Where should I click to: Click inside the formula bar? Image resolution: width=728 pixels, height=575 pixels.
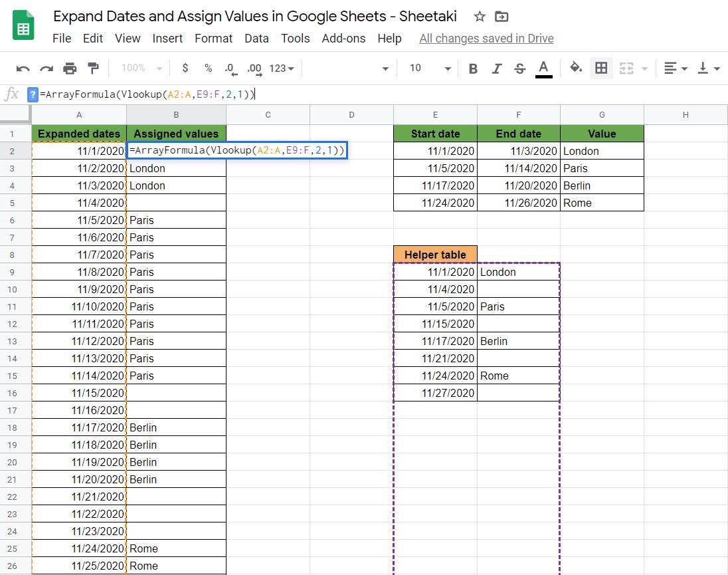(x=199, y=94)
